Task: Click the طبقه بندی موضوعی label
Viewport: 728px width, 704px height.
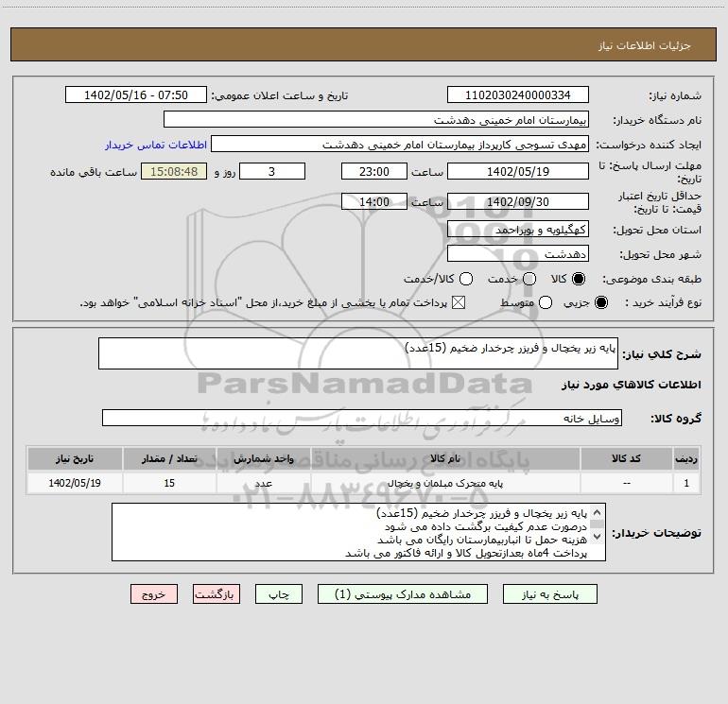Action: click(651, 280)
